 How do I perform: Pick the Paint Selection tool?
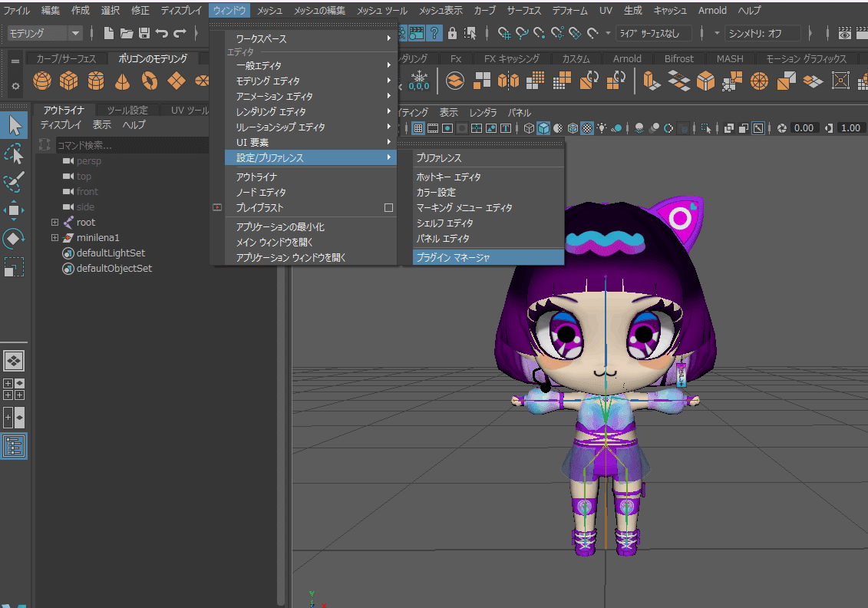(15, 182)
